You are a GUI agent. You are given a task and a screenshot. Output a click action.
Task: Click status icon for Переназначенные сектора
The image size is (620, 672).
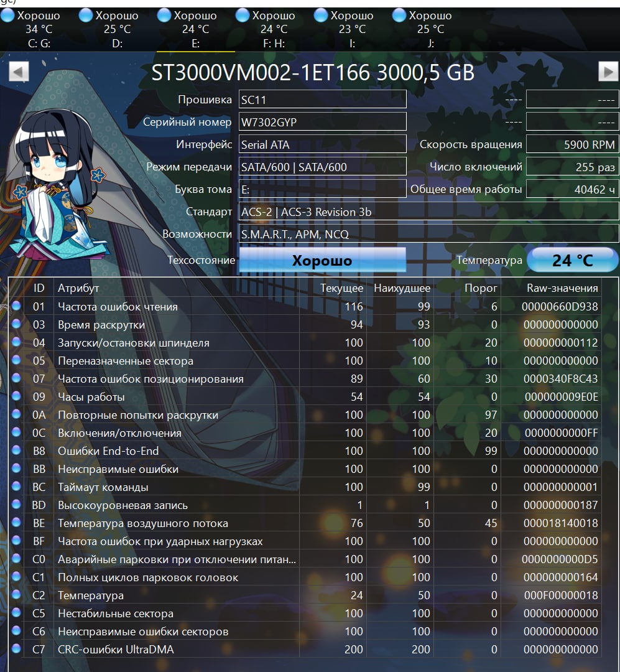pos(16,360)
